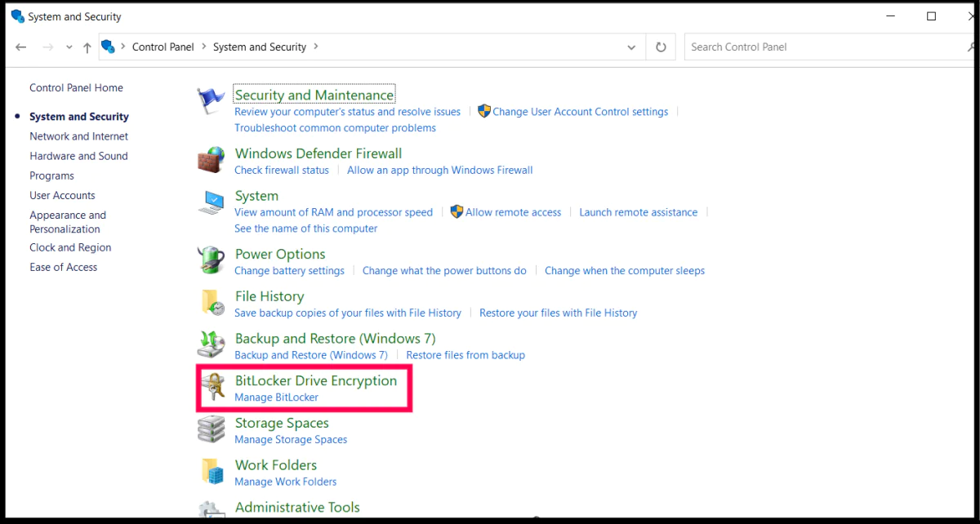This screenshot has height=524, width=980.
Task: Click inside the Search Control Panel box
Action: [776, 47]
